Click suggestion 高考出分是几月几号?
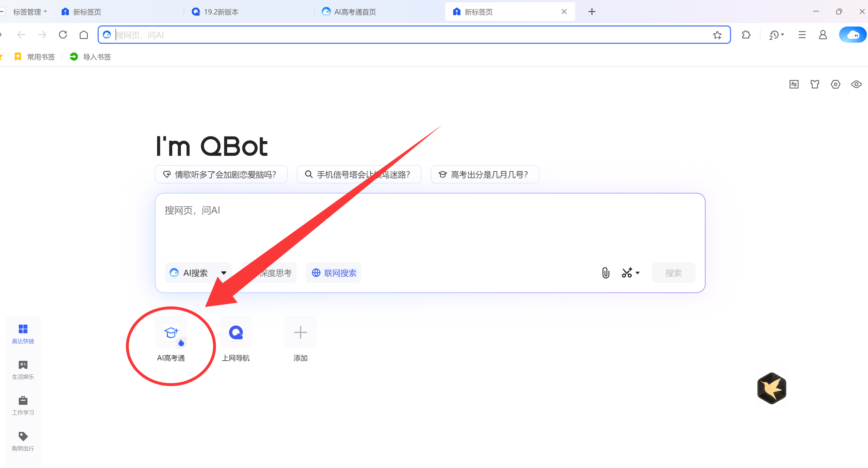The height and width of the screenshot is (468, 868). pyautogui.click(x=485, y=174)
